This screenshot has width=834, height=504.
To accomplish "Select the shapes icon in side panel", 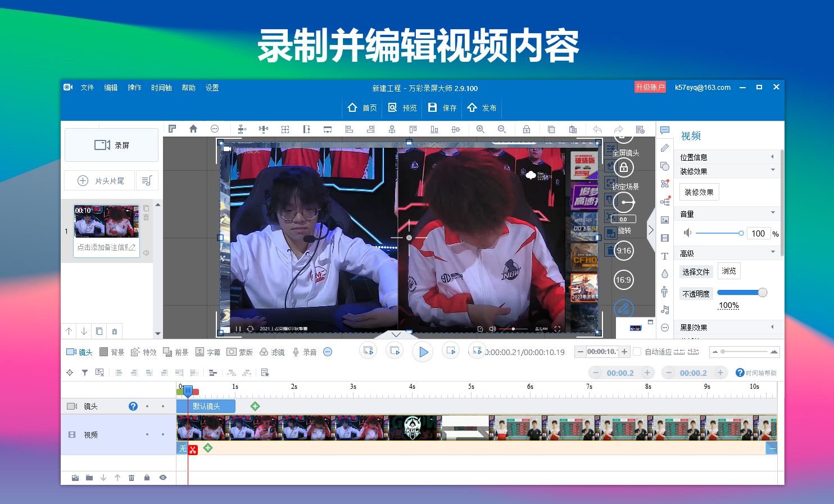I will (x=665, y=166).
